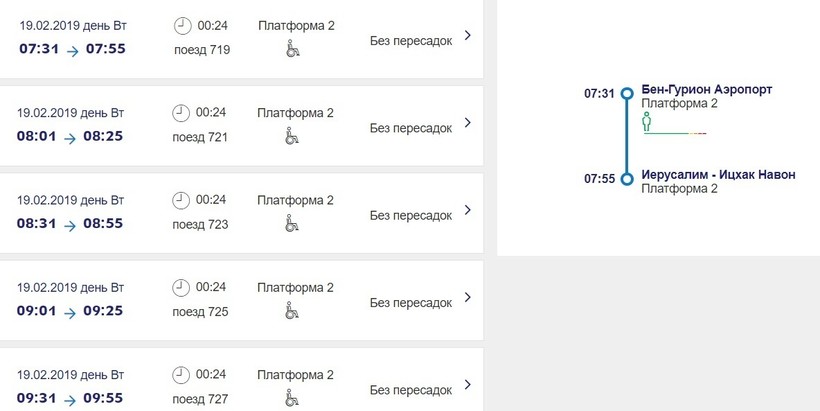Expand details for the 09:31 train
This screenshot has width=820, height=411.
468,385
